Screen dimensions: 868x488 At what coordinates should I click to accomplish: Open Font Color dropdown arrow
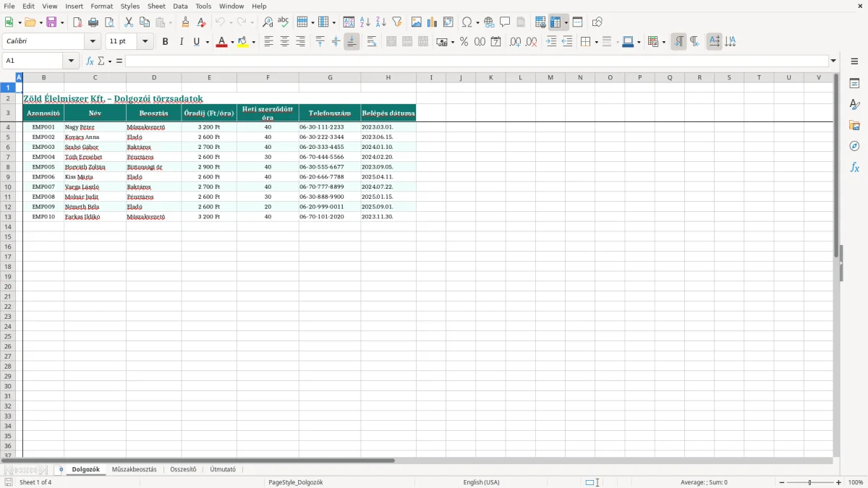click(x=232, y=42)
